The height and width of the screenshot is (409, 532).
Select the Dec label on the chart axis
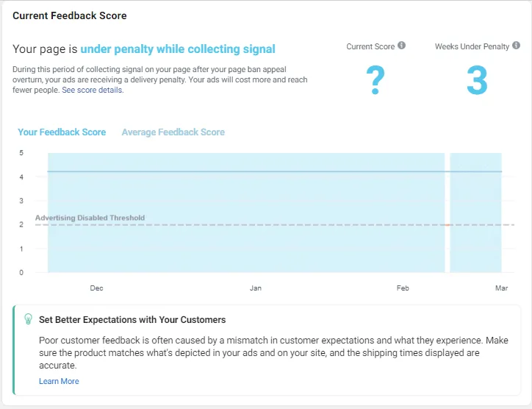(x=96, y=288)
